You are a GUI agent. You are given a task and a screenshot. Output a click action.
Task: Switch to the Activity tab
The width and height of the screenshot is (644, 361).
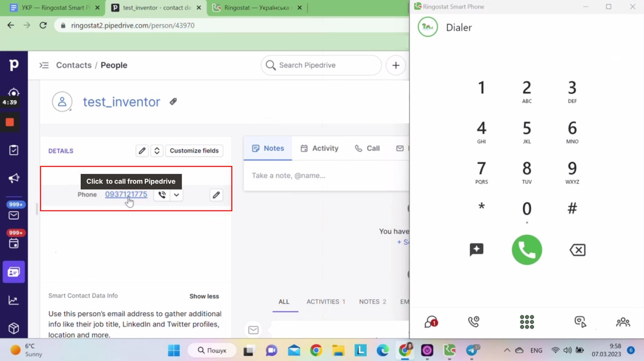(319, 148)
